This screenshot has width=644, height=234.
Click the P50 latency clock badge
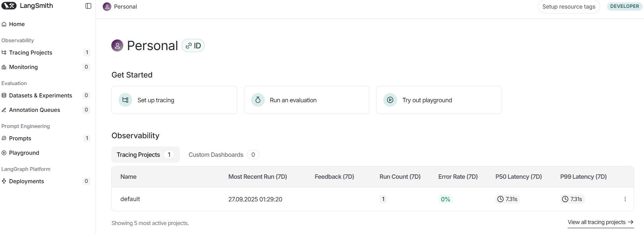point(507,199)
